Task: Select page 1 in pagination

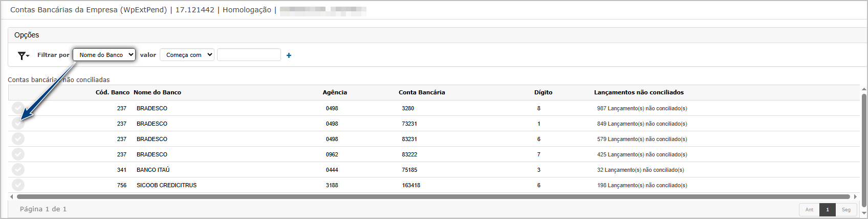Action: click(x=828, y=210)
